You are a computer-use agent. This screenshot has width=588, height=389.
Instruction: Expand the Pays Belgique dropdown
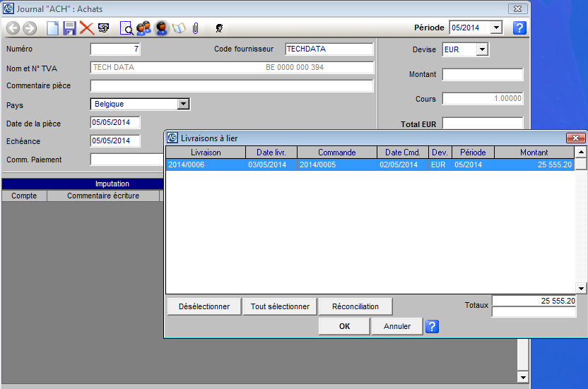pyautogui.click(x=184, y=104)
